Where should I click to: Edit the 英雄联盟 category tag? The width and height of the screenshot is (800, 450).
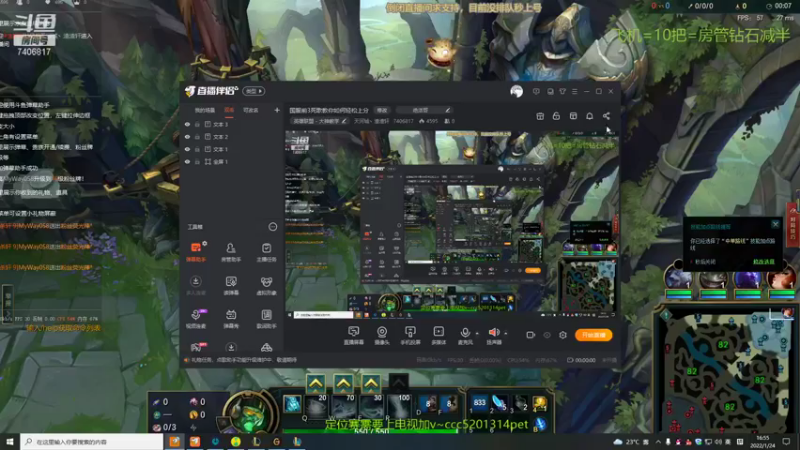(x=320, y=121)
